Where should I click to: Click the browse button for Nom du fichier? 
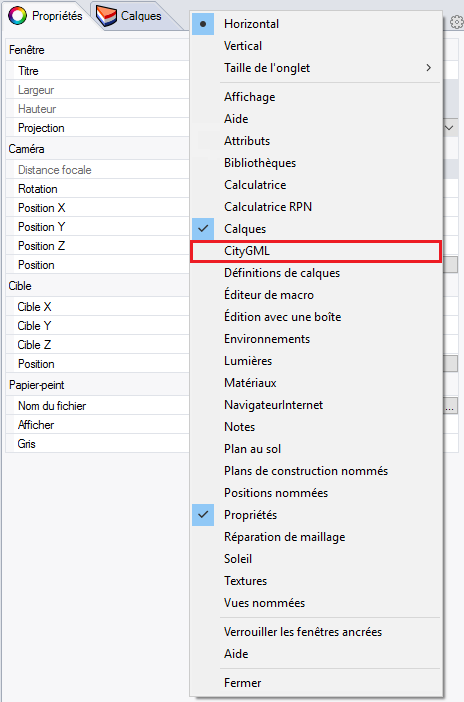click(x=451, y=406)
